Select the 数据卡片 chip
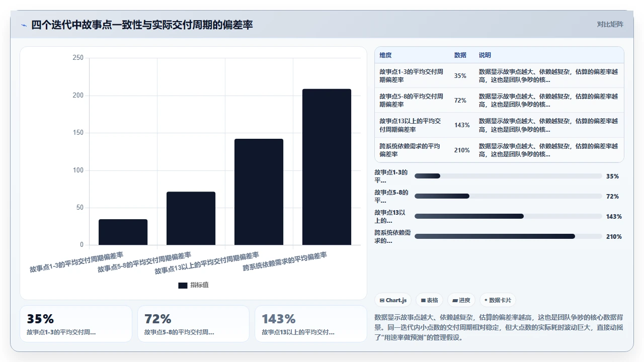 498,300
